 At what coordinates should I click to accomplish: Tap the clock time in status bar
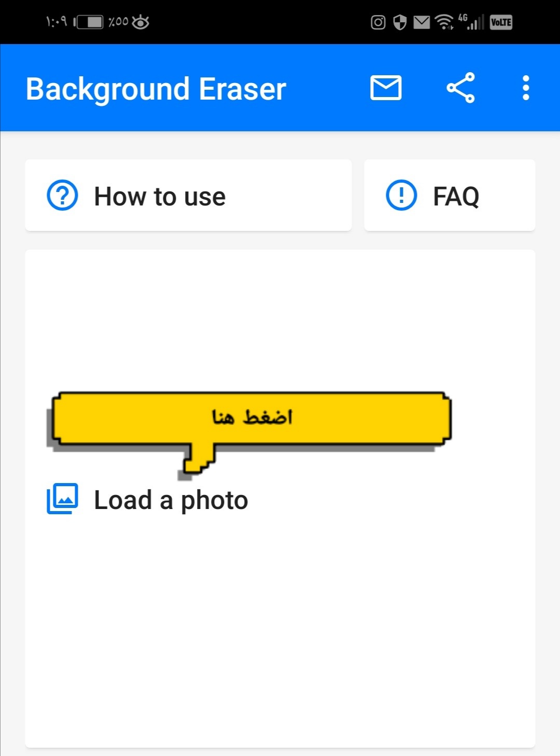pos(57,21)
